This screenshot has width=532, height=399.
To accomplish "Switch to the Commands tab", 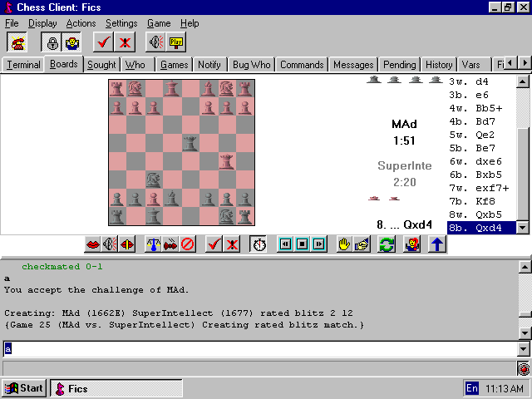I will click(x=302, y=65).
